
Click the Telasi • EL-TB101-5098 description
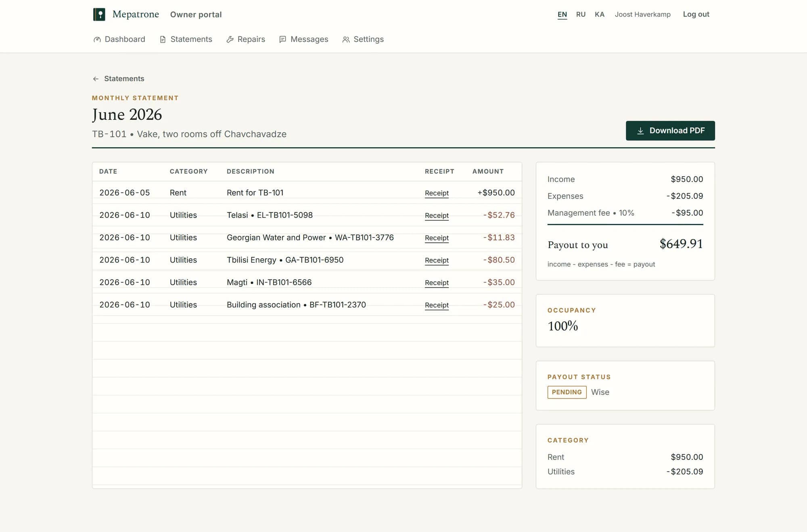pos(270,215)
